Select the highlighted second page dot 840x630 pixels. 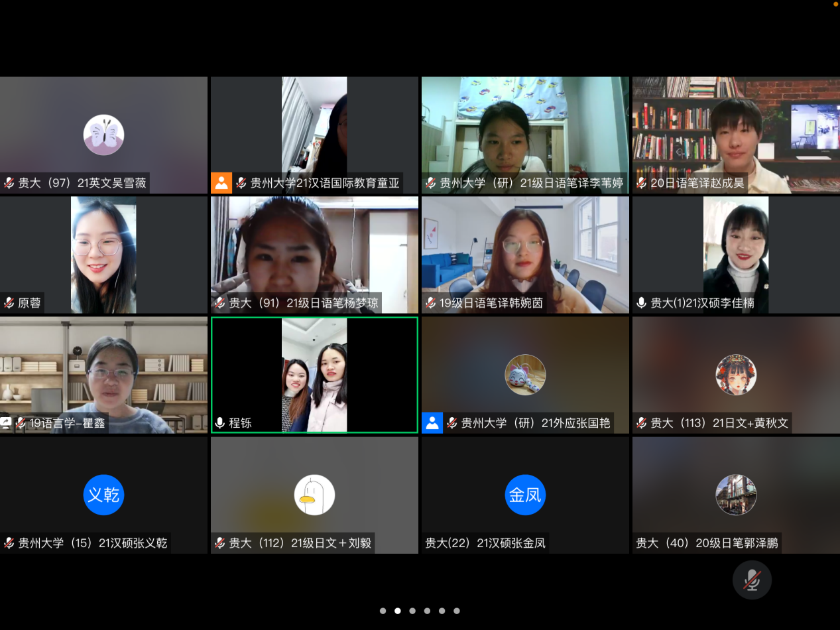pos(398,611)
